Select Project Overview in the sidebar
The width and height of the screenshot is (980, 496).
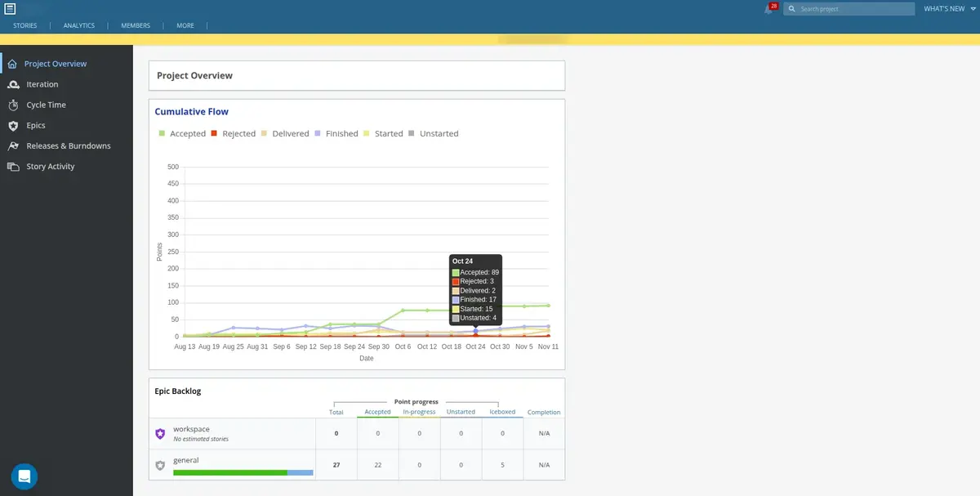click(56, 63)
